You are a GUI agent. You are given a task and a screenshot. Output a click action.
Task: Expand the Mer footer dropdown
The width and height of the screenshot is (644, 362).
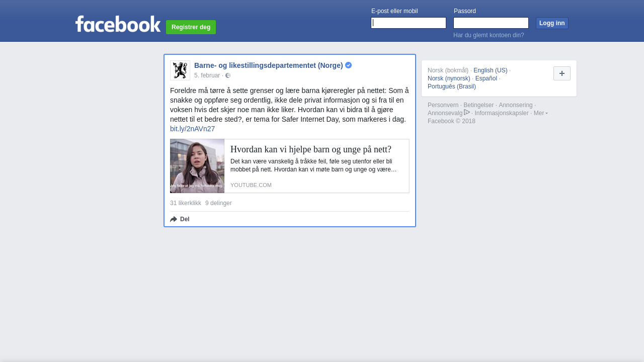(x=540, y=113)
